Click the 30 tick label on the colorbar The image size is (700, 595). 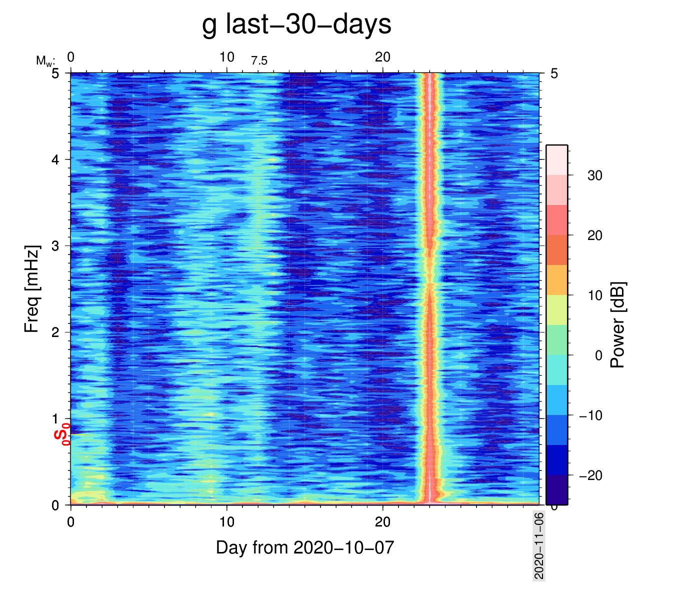594,175
